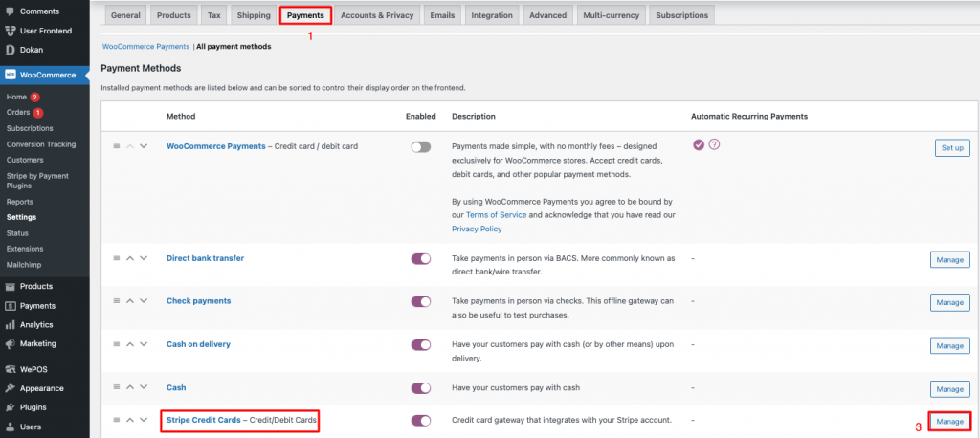Viewport: 980px width, 438px height.
Task: Click the drag handle for Check payments row
Action: click(x=116, y=301)
